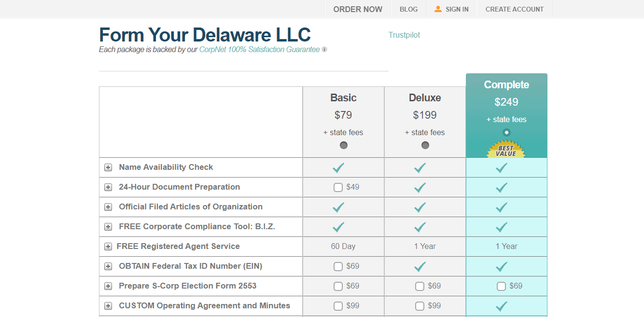
Task: Check $99 Operating Agreement add-on under Deluxe
Action: pyautogui.click(x=420, y=306)
